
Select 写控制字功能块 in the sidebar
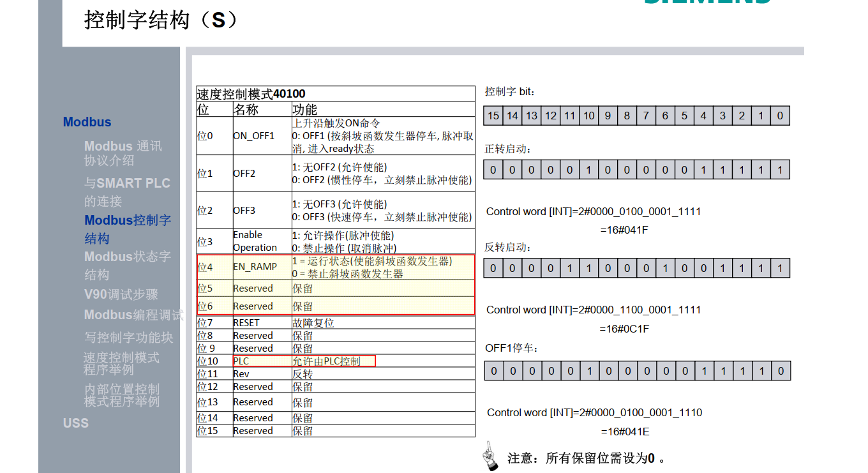tap(128, 337)
